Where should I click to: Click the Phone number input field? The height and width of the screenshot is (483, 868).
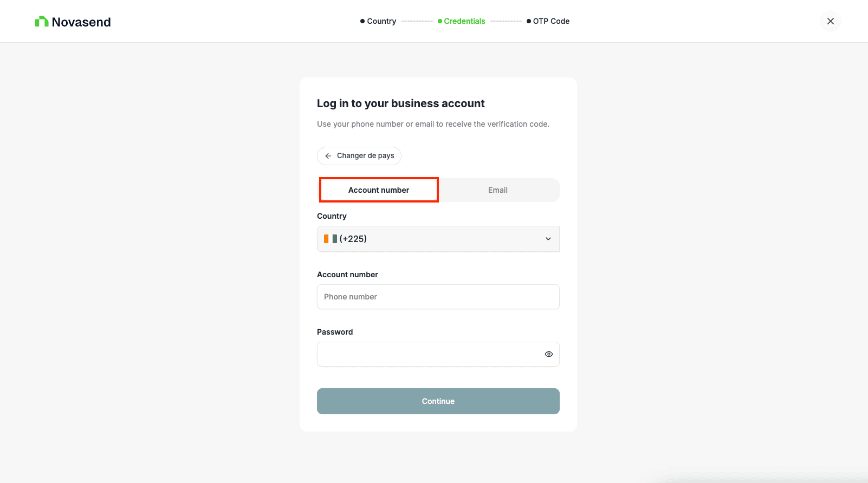click(438, 297)
